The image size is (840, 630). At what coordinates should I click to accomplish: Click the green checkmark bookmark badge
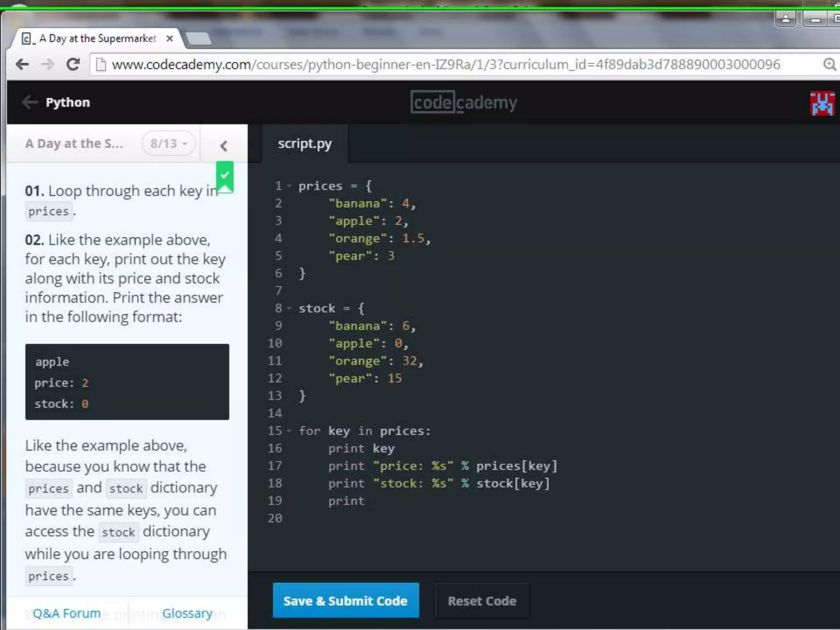[225, 176]
